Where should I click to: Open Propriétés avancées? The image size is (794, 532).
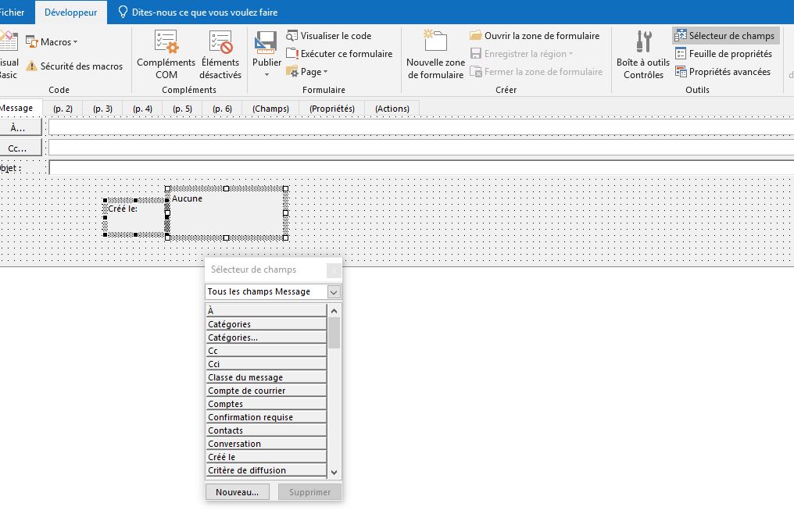[723, 72]
